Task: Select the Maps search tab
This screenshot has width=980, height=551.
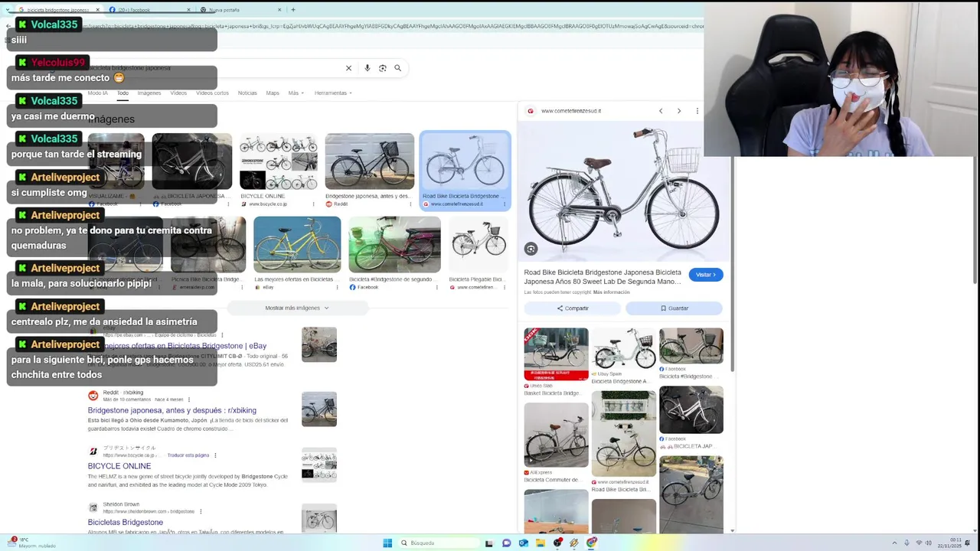Action: [273, 93]
